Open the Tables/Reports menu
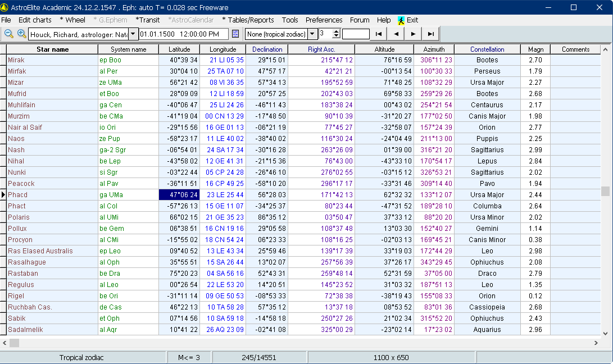This screenshot has height=364, width=613. pos(248,20)
